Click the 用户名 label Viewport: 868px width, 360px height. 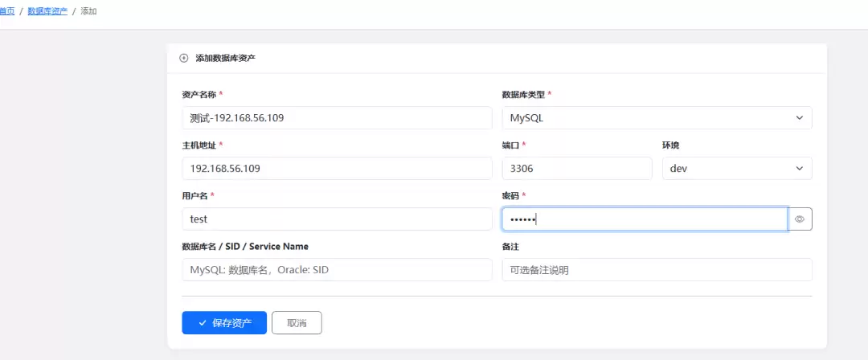(195, 195)
